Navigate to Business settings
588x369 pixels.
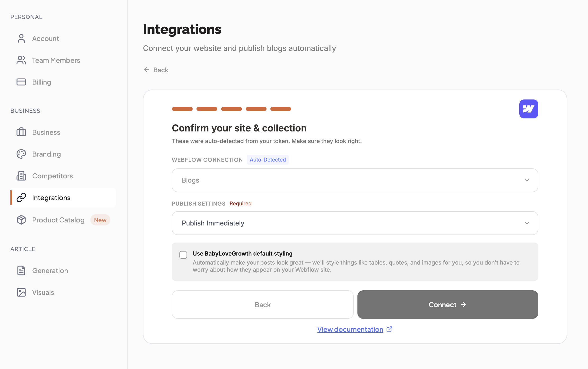click(x=63, y=132)
